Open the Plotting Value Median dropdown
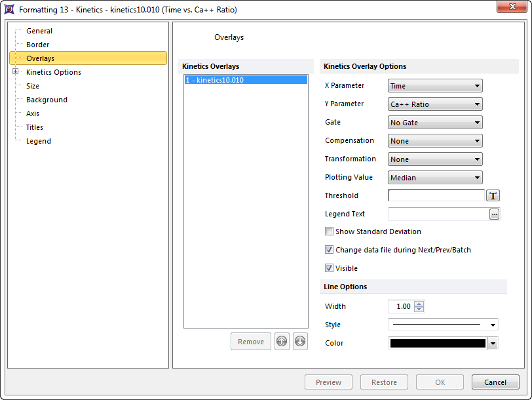This screenshot has width=532, height=400. 435,178
